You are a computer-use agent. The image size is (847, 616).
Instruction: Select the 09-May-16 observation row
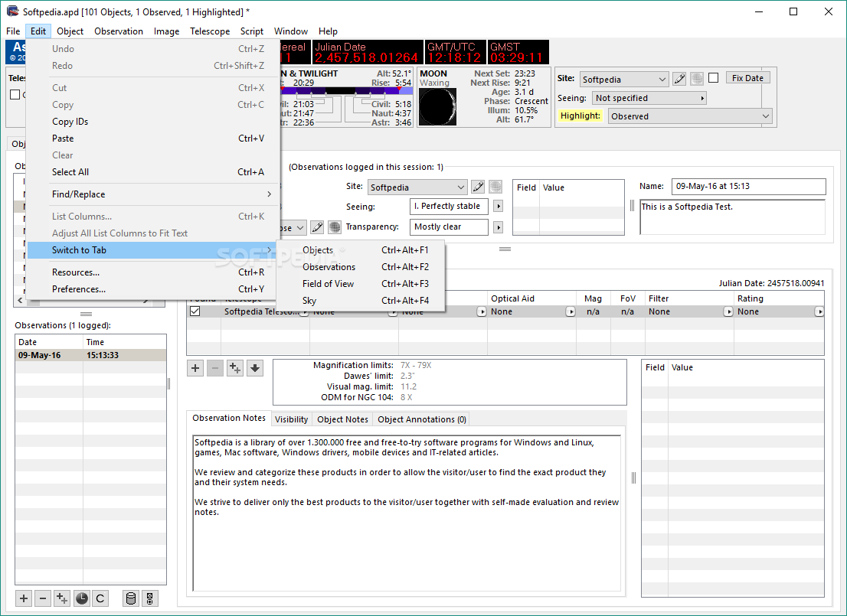tap(90, 355)
